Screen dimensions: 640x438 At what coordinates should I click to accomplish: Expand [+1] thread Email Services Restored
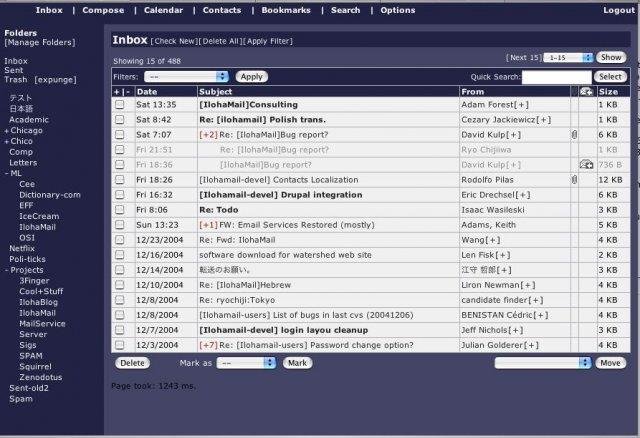click(x=208, y=225)
